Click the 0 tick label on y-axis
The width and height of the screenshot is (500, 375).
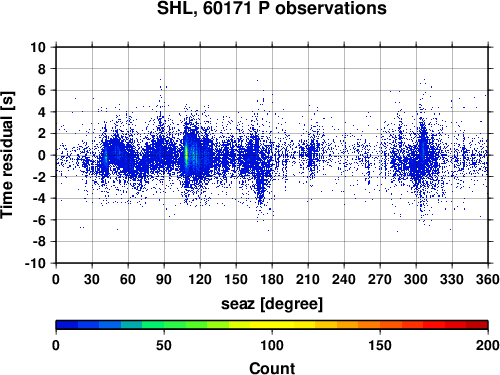pyautogui.click(x=42, y=155)
